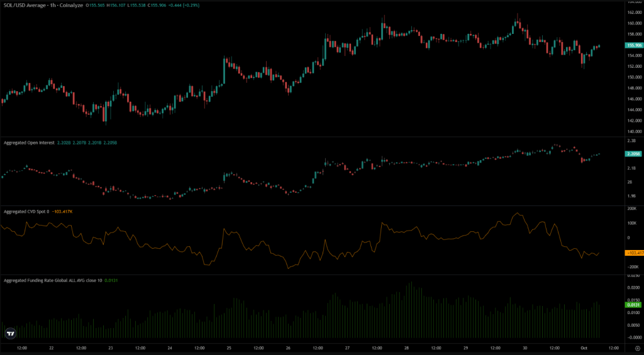Click the 2.3B open interest axis label
The image size is (644, 355).
[631, 141]
